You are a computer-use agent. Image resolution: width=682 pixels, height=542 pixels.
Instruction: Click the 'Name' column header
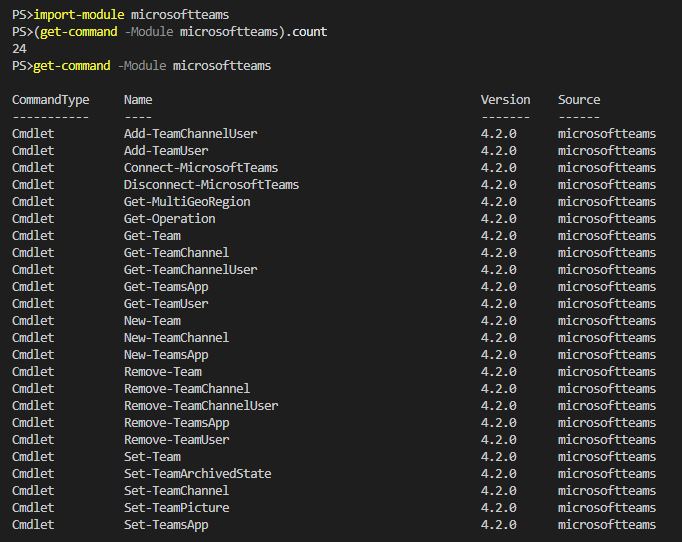pyautogui.click(x=138, y=100)
